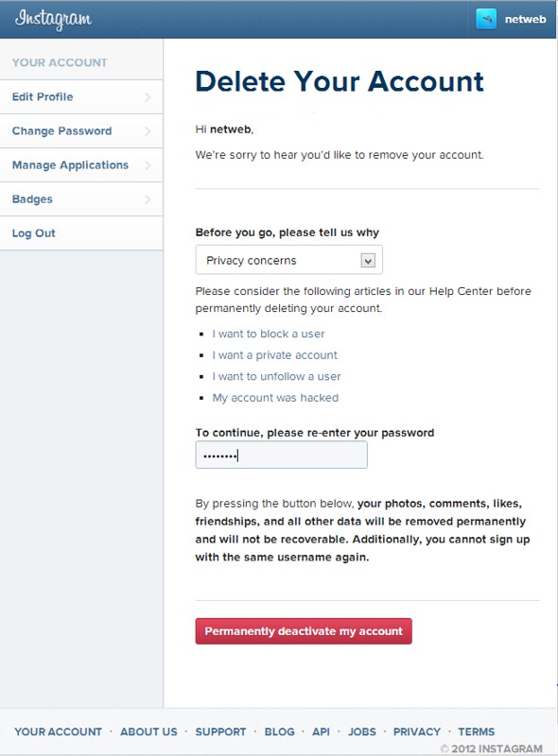Open the Support link in the footer
The width and height of the screenshot is (558, 756).
(220, 730)
